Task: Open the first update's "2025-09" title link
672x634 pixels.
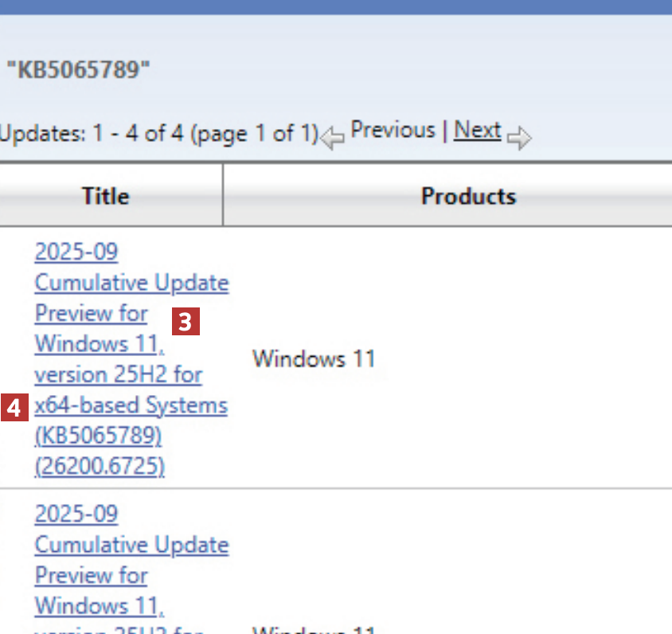Action: pyautogui.click(x=76, y=252)
